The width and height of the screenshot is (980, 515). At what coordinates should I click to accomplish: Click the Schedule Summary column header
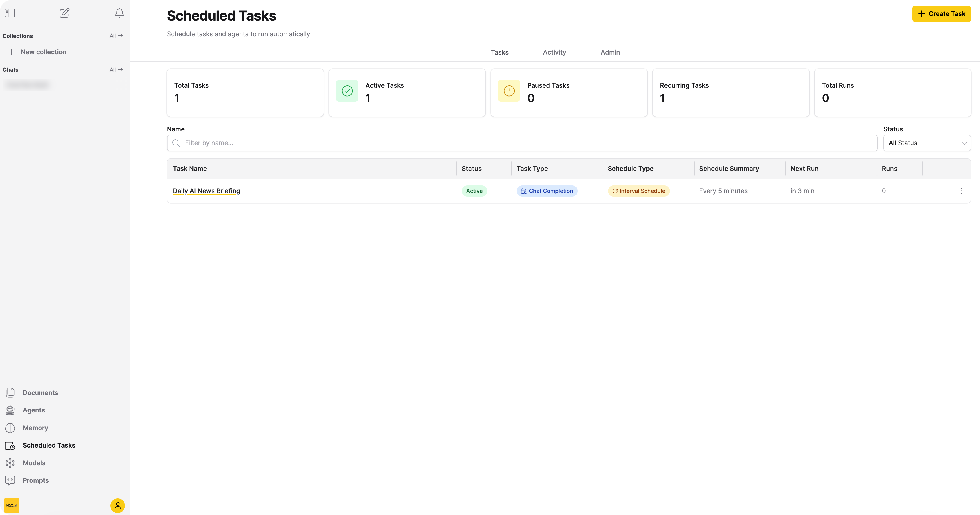point(729,169)
